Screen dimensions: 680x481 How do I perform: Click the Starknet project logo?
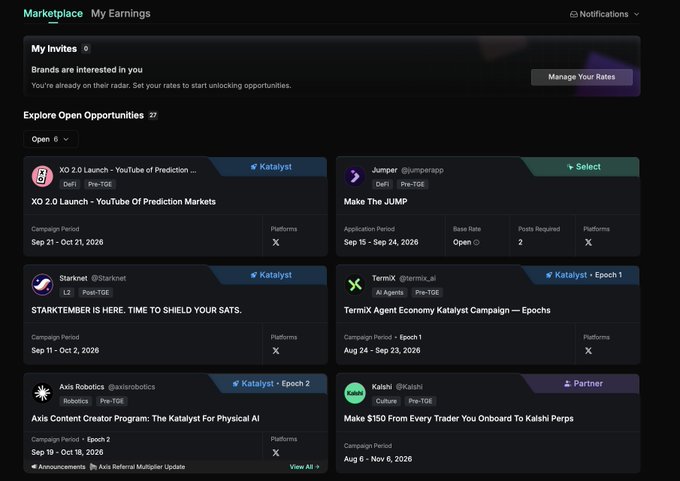click(42, 285)
